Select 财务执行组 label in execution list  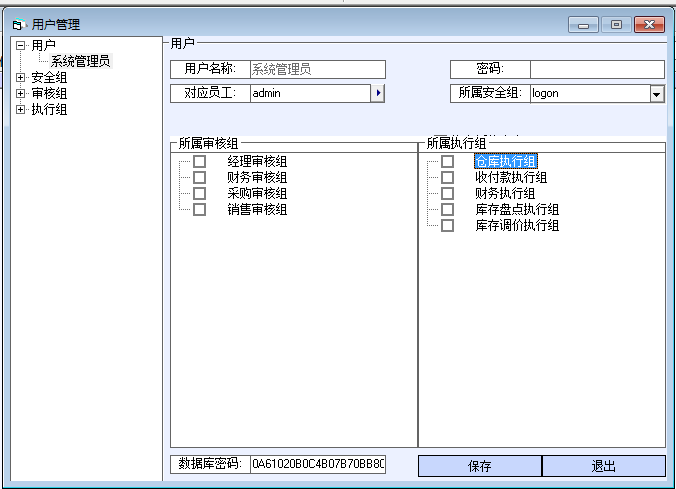pos(505,193)
